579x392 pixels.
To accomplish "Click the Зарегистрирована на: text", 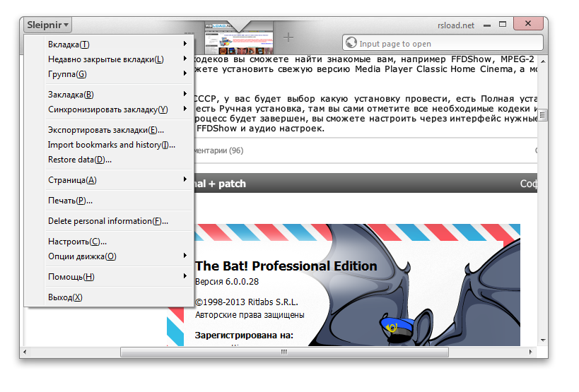I will (x=244, y=335).
